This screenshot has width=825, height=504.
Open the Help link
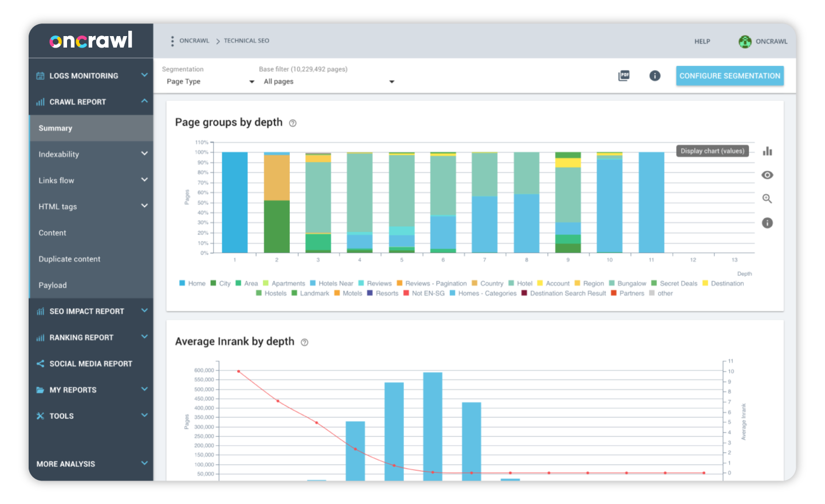[702, 41]
